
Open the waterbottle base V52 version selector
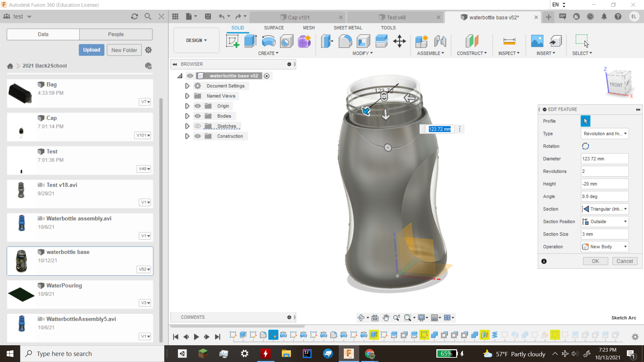pyautogui.click(x=144, y=269)
